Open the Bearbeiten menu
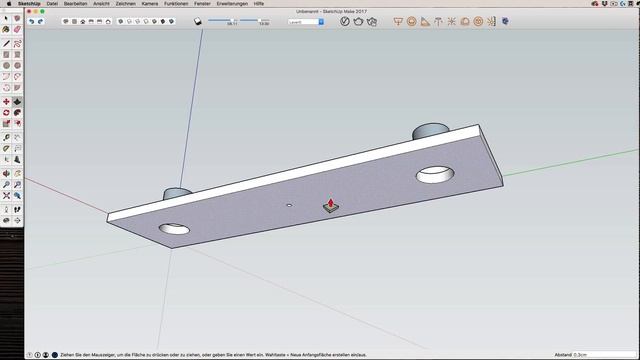Screen dimensions: 640x360 pos(76,4)
